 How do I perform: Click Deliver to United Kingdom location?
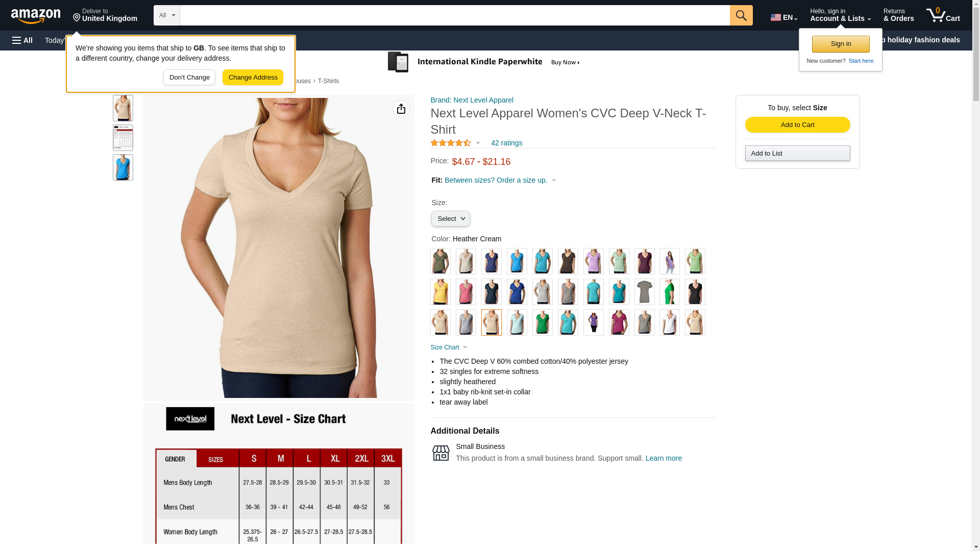105,15
